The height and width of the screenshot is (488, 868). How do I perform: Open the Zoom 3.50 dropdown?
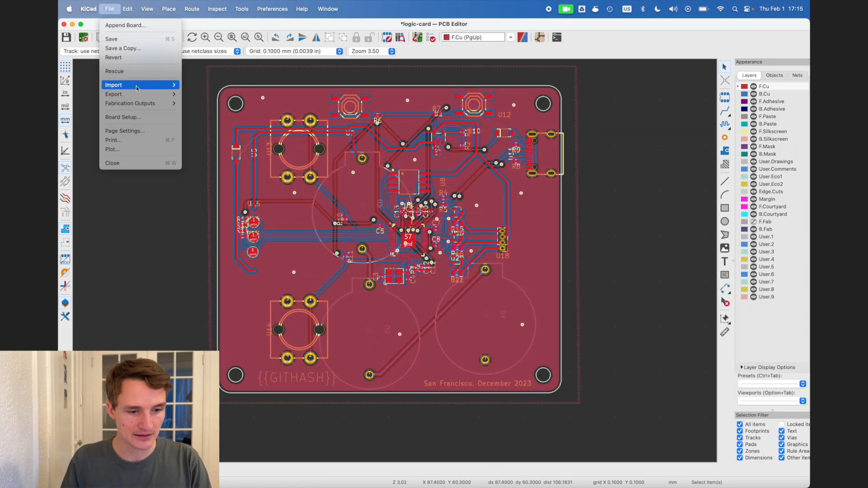pyautogui.click(x=392, y=52)
